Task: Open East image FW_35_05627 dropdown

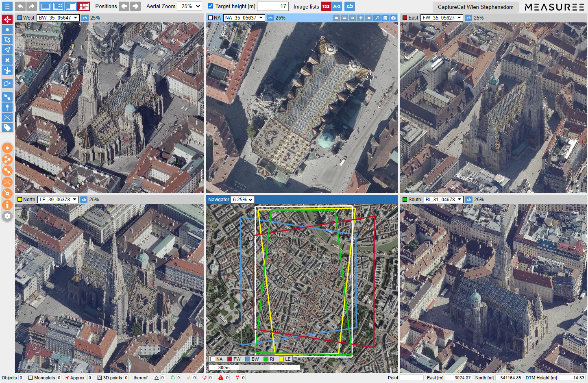Action: coord(442,18)
